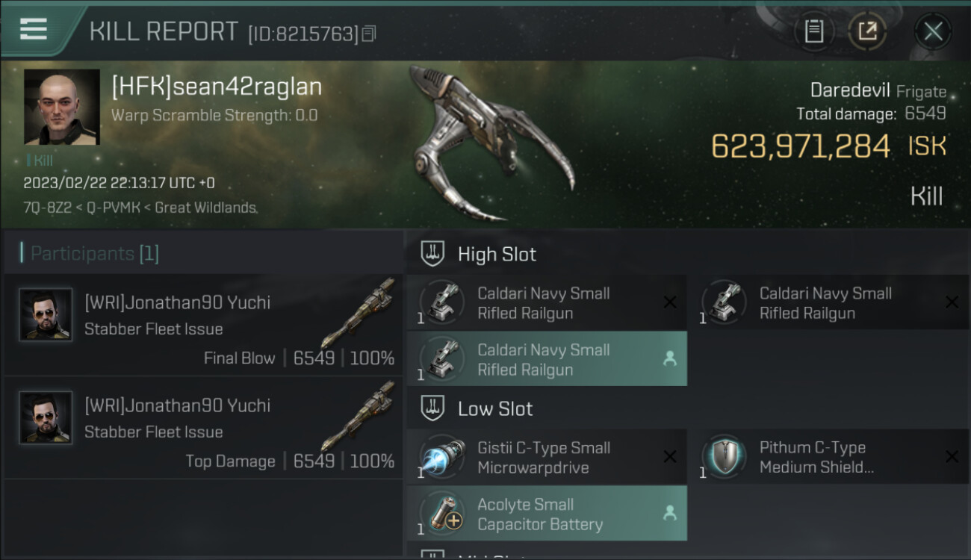The height and width of the screenshot is (560, 971).
Task: Click X mark on Gistii Microwarpdrive row
Action: tap(670, 457)
